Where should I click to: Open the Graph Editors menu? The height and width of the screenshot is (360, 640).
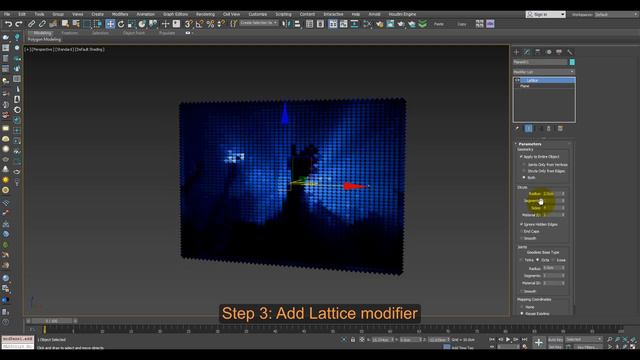pos(176,14)
